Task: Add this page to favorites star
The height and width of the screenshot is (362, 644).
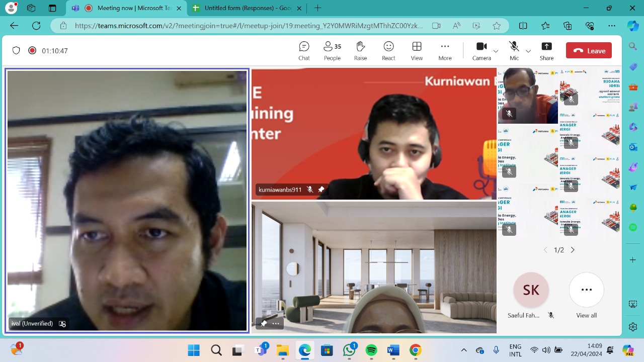Action: coord(497,26)
